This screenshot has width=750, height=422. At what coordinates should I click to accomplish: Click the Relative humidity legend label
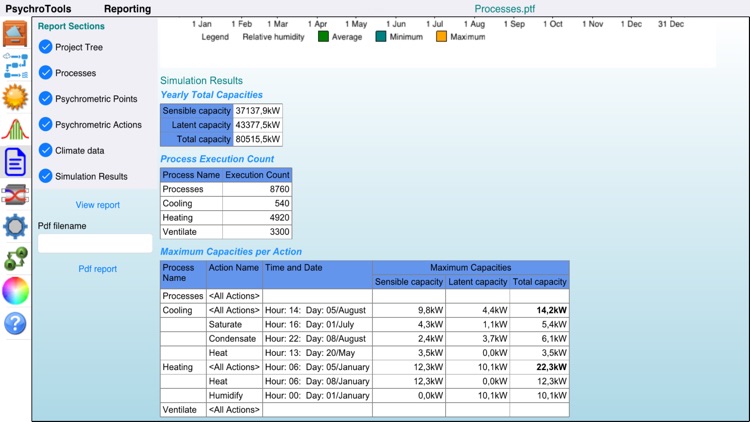[x=273, y=37]
